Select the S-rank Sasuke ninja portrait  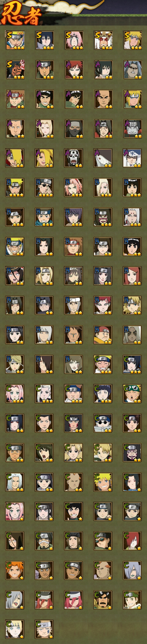[44, 40]
